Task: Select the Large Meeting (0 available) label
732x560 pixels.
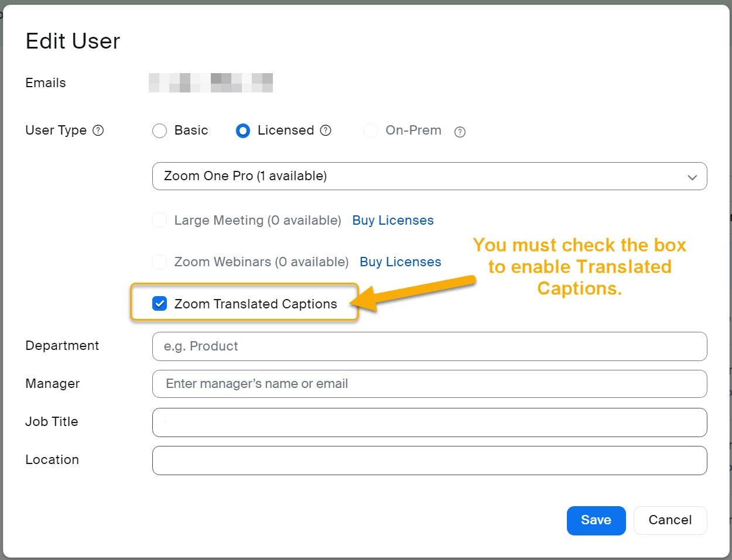Action: (x=258, y=220)
